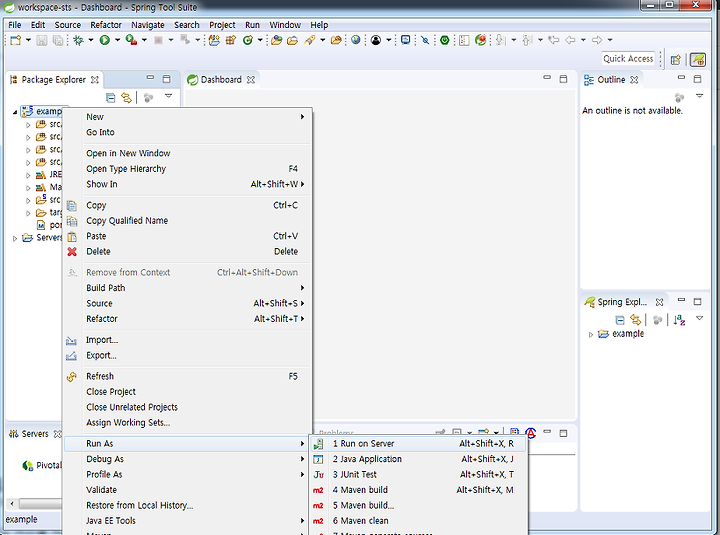720x535 pixels.
Task: Collapse the example project tree node
Action: (x=15, y=112)
